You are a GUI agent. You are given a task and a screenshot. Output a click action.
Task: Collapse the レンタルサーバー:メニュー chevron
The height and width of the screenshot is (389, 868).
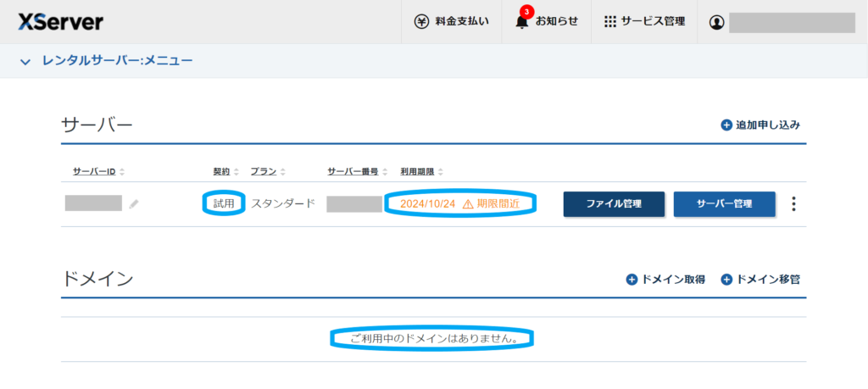coord(25,61)
